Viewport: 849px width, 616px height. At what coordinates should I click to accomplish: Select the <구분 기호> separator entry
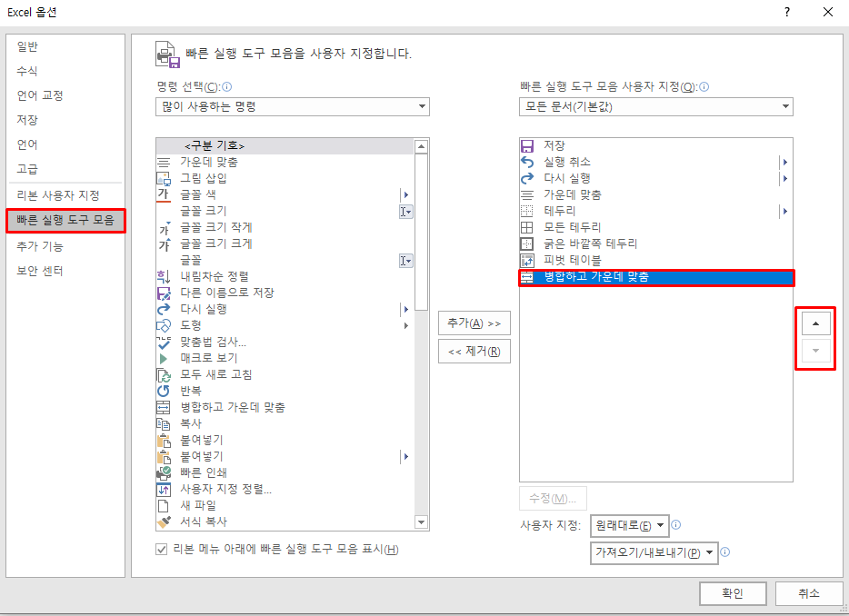pos(285,146)
